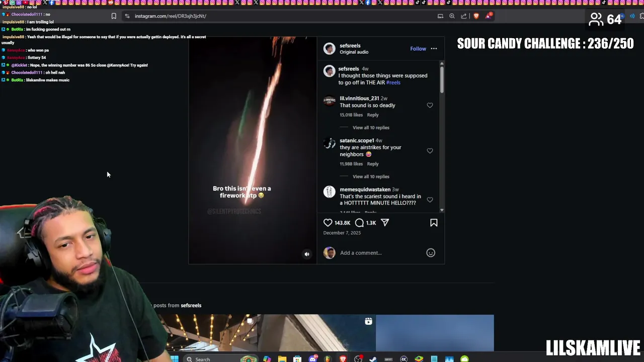The height and width of the screenshot is (362, 644).
Task: Click satanic.scope1's avatar
Action: click(330, 144)
